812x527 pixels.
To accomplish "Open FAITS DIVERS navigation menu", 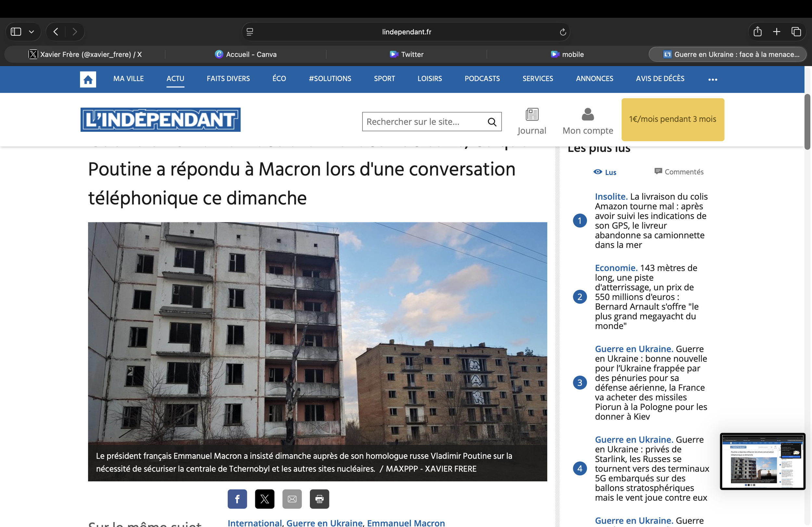I will [x=228, y=79].
